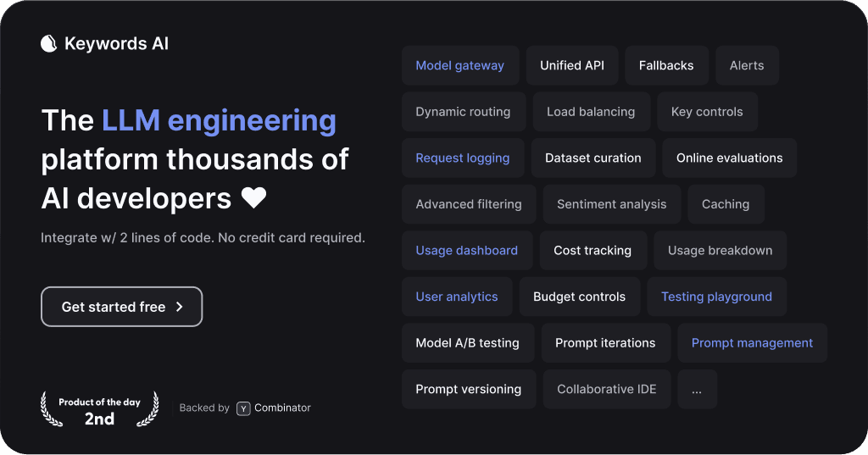
Task: Click the chevron arrow in Get started button
Action: tap(179, 307)
